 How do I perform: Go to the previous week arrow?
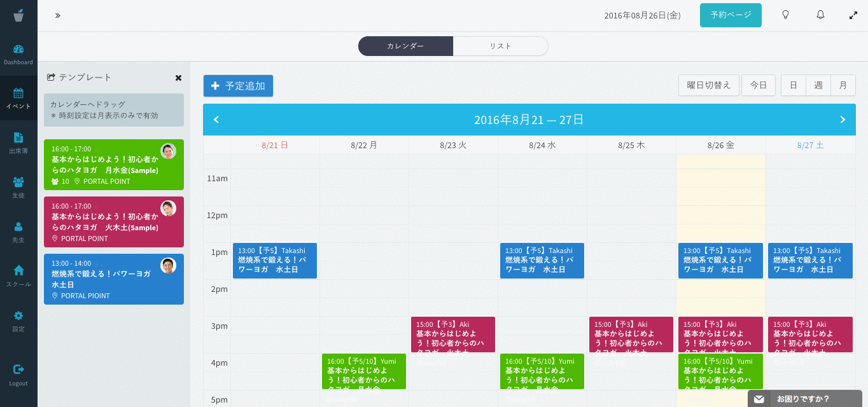click(x=216, y=120)
